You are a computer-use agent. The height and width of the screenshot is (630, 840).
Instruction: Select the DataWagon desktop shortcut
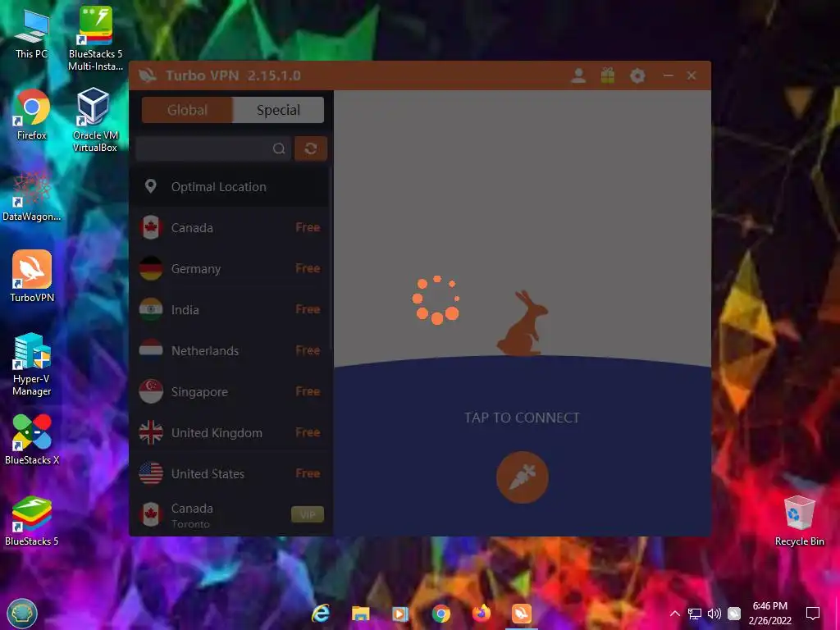click(32, 196)
